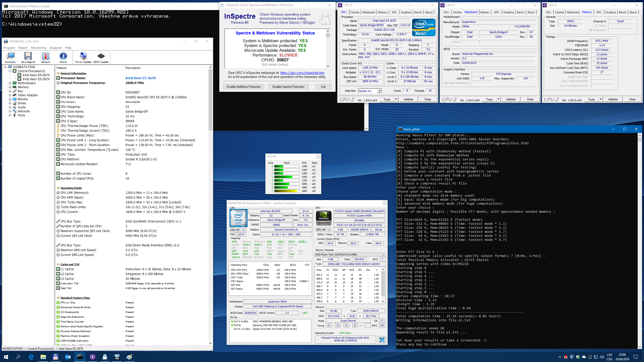The image size is (644, 362).
Task: Open Windows Start menu
Action: coord(6,357)
